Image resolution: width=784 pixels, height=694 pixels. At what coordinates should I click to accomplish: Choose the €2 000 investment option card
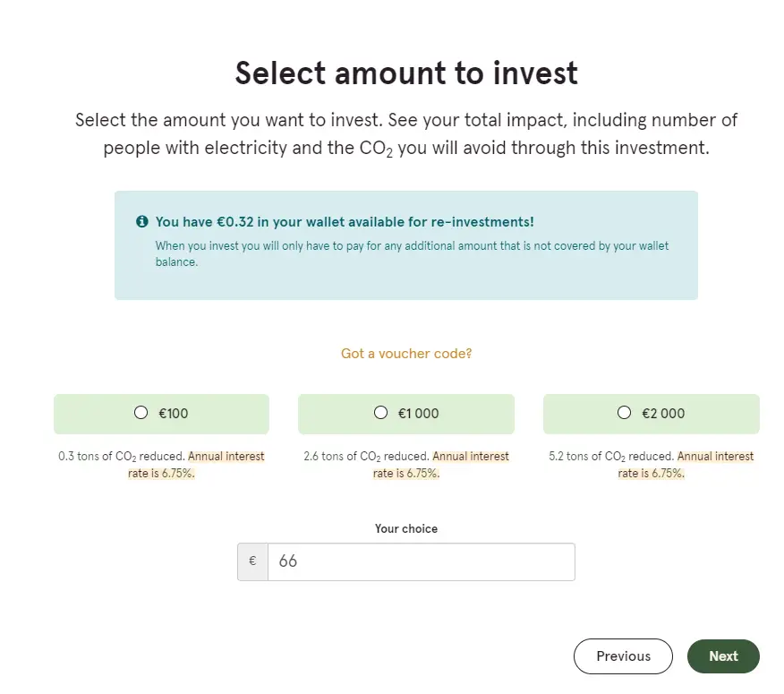click(651, 414)
